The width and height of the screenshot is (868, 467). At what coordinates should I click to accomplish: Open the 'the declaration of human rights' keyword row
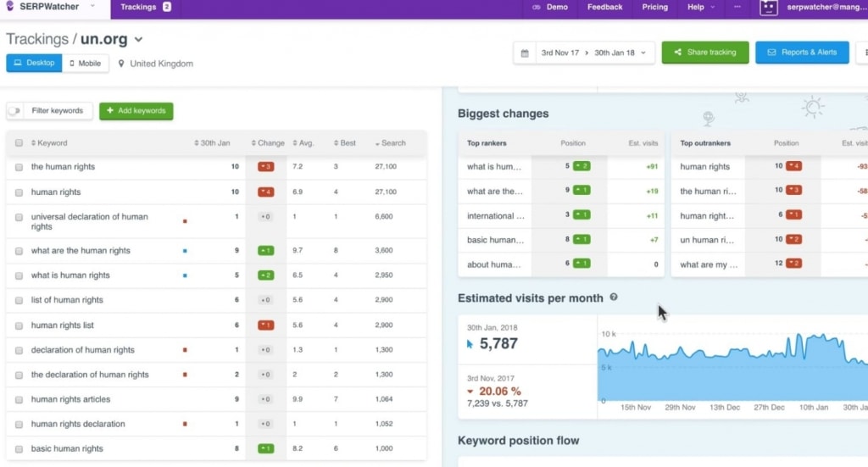(x=90, y=375)
